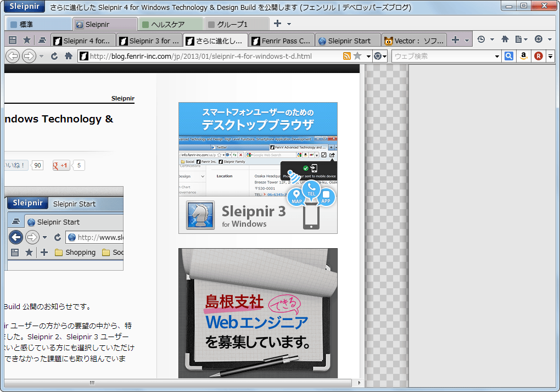
Task: Go back to previous page
Action: pos(13,56)
